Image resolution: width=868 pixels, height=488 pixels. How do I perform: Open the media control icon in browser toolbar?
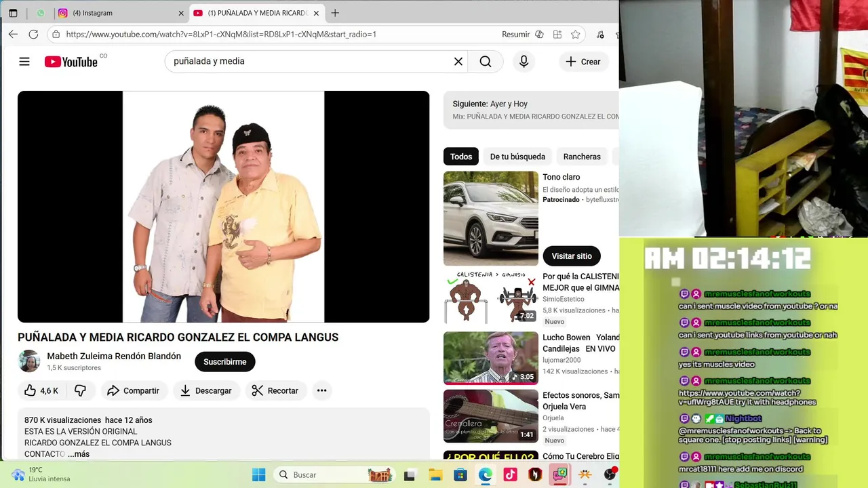tap(600, 34)
